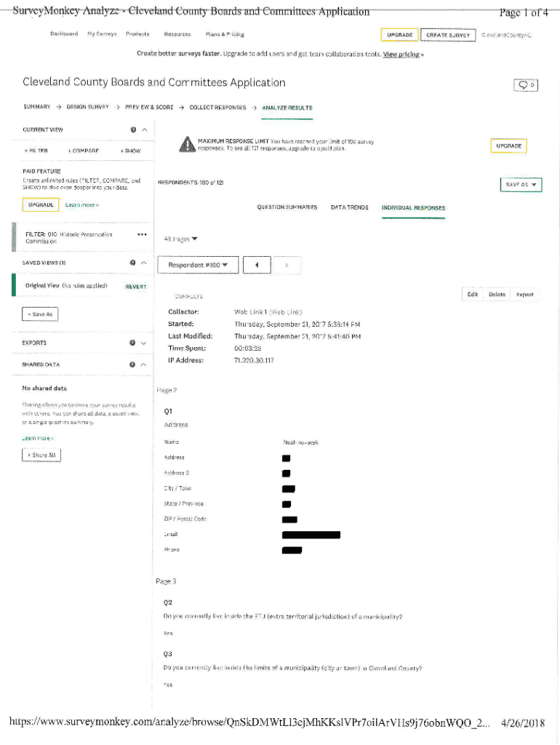
Task: Go to Collect Responses step
Action: (217, 108)
